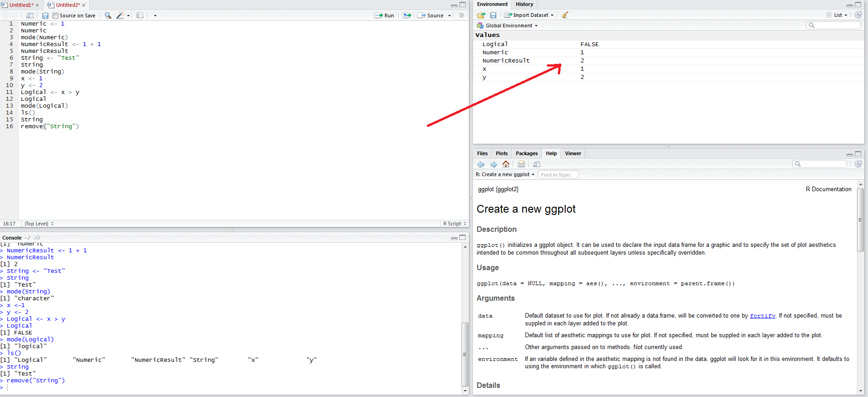Open the Source button dropdown arrow

coord(450,16)
